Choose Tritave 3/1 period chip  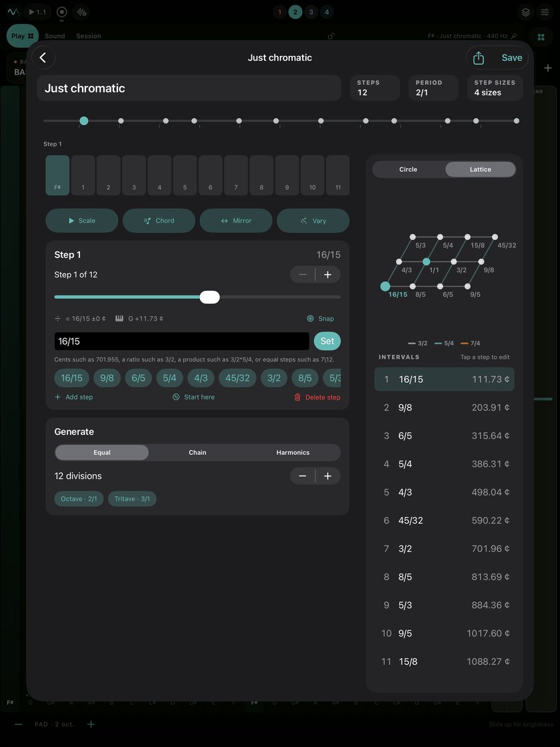click(x=132, y=499)
